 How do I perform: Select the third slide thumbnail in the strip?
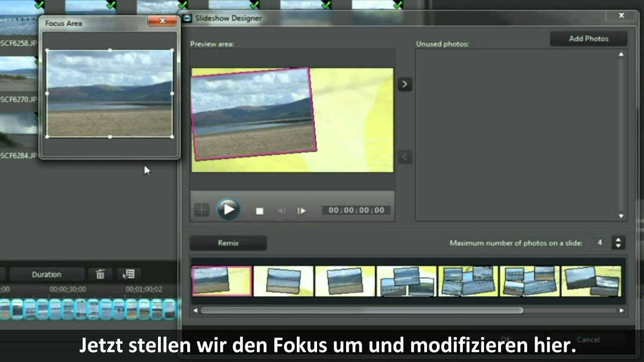tap(345, 281)
